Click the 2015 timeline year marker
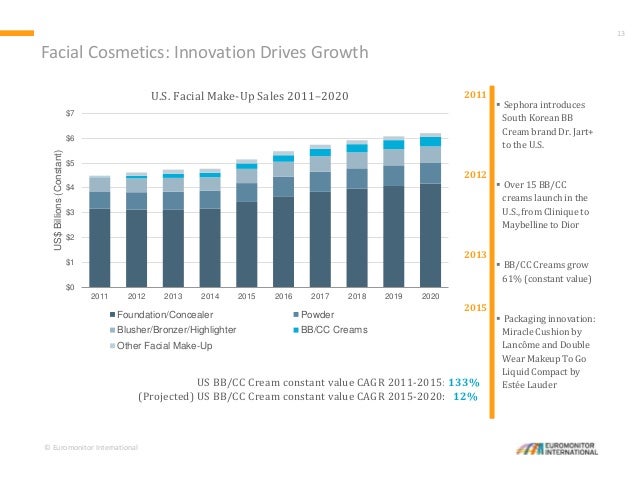The height and width of the screenshot is (479, 638). (475, 308)
